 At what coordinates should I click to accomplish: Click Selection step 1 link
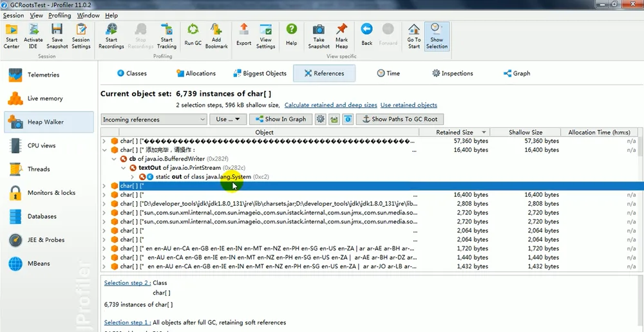pyautogui.click(x=128, y=322)
